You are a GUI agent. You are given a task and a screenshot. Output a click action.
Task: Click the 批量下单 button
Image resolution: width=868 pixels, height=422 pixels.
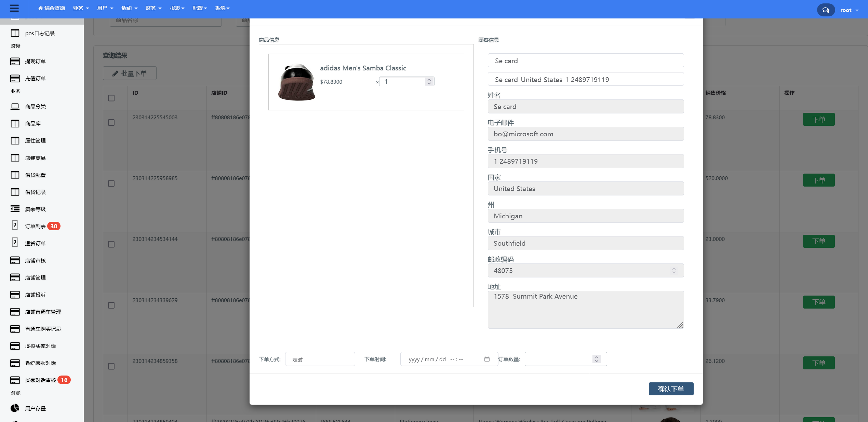pos(129,73)
